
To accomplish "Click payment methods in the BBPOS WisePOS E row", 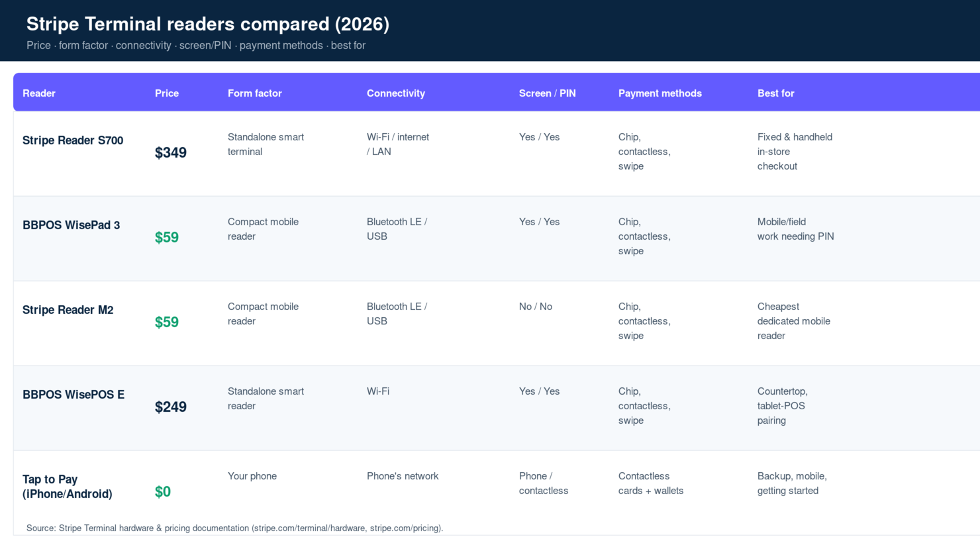I will [x=644, y=406].
